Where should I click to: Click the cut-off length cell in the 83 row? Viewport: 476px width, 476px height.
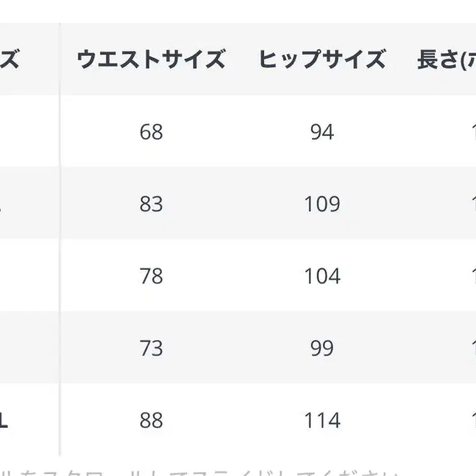click(472, 204)
